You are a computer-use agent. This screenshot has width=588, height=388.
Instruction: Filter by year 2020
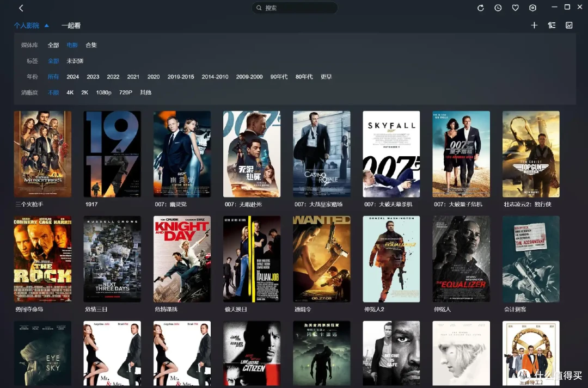coord(154,77)
